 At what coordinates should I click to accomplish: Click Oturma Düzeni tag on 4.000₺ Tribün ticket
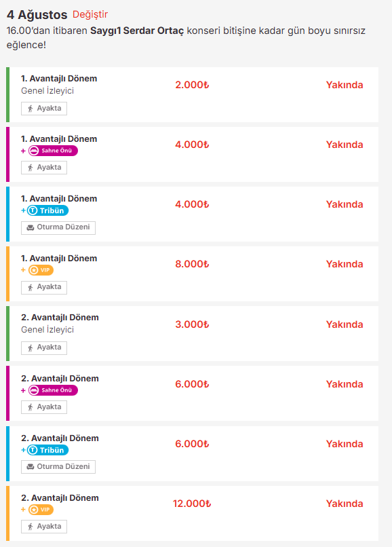58,228
